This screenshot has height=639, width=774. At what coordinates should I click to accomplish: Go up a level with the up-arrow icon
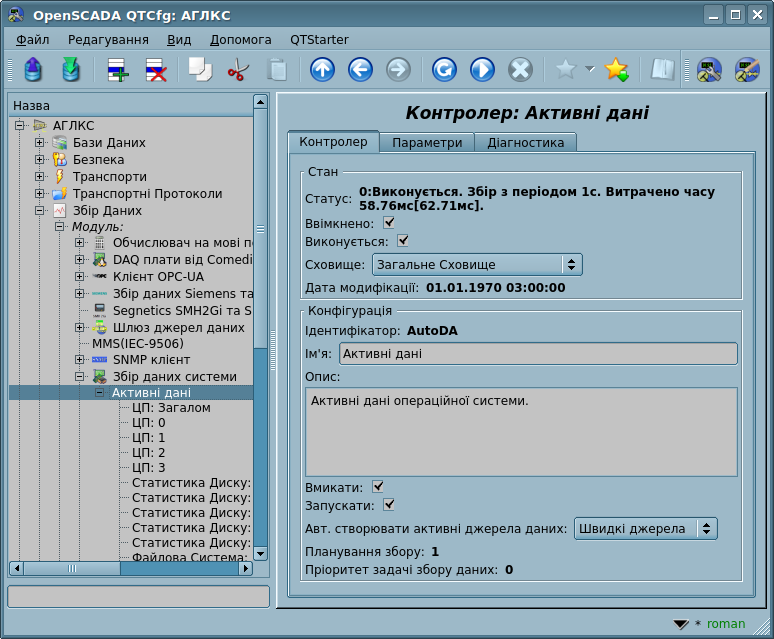coord(322,70)
